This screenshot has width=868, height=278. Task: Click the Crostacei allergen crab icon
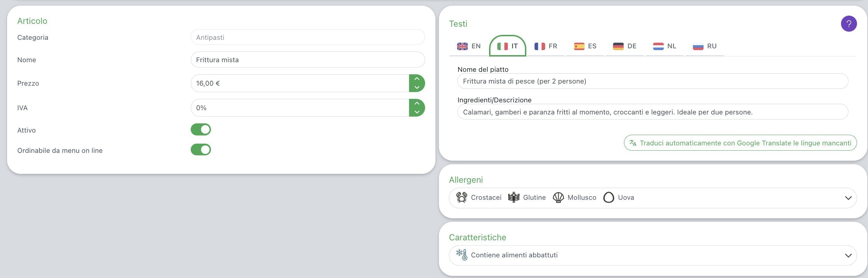(x=461, y=197)
